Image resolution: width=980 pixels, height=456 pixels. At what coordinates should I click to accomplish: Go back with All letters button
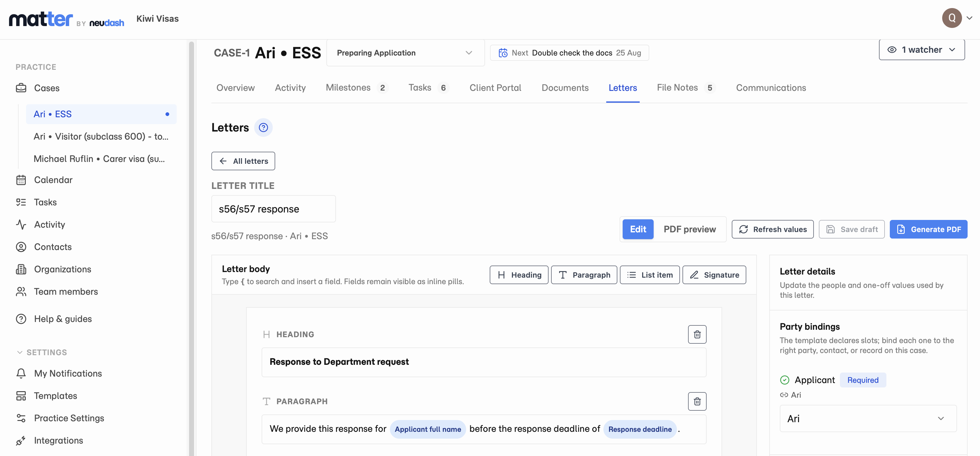coord(243,161)
